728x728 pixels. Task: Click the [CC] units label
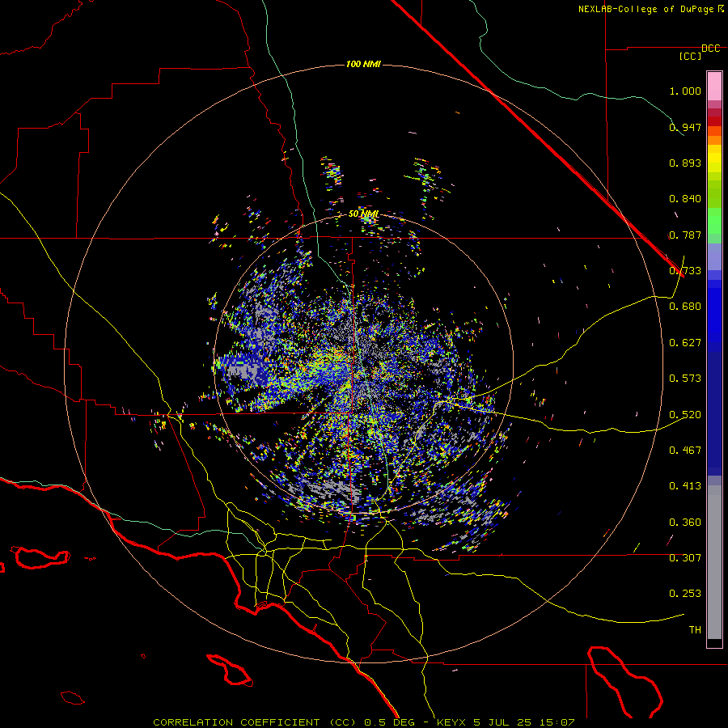690,56
